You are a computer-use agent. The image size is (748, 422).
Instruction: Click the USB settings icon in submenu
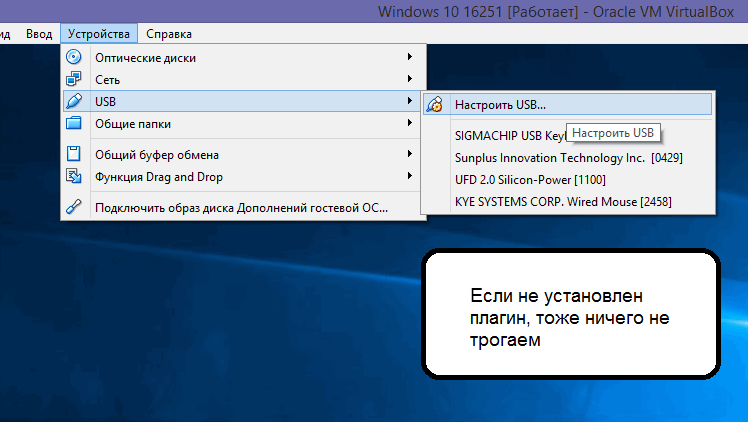point(435,104)
